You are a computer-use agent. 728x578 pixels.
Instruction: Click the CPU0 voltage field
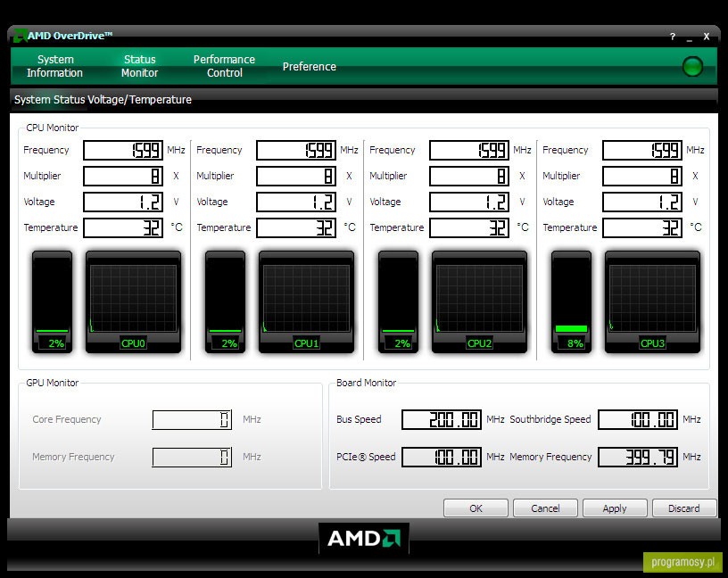pyautogui.click(x=123, y=202)
